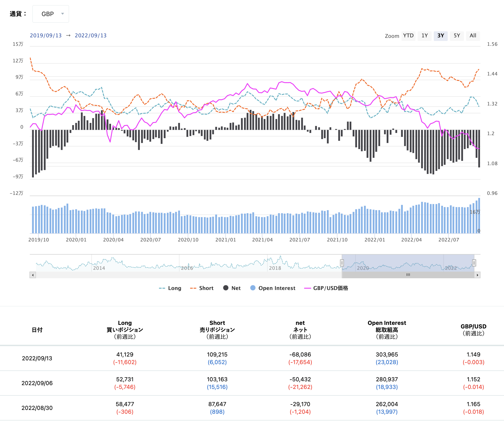Grab the navigator left range handle
This screenshot has height=423, width=504.
click(x=342, y=263)
